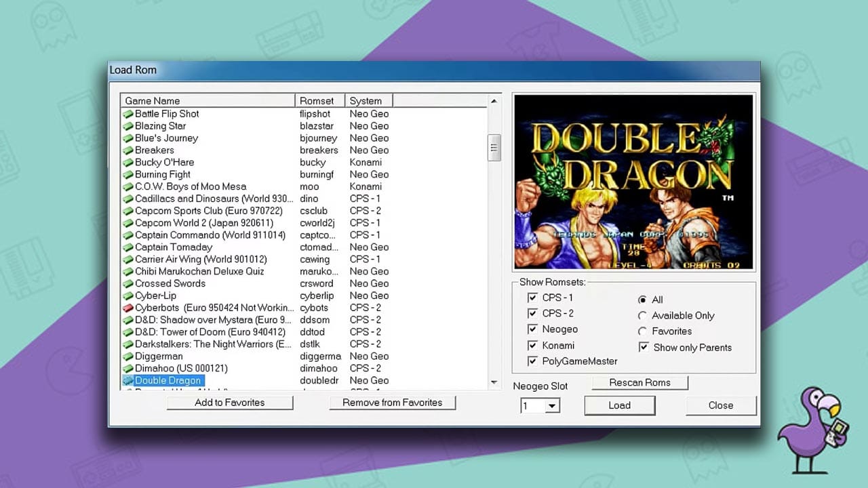
Task: Click the icon of the selected Double Dragon row
Action: tap(127, 381)
